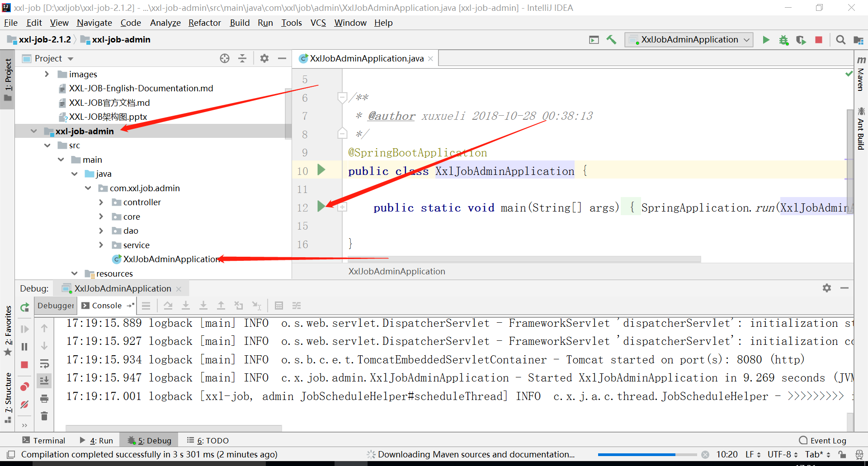Expand the service package
Viewport: 868px width, 466px height.
click(x=101, y=245)
